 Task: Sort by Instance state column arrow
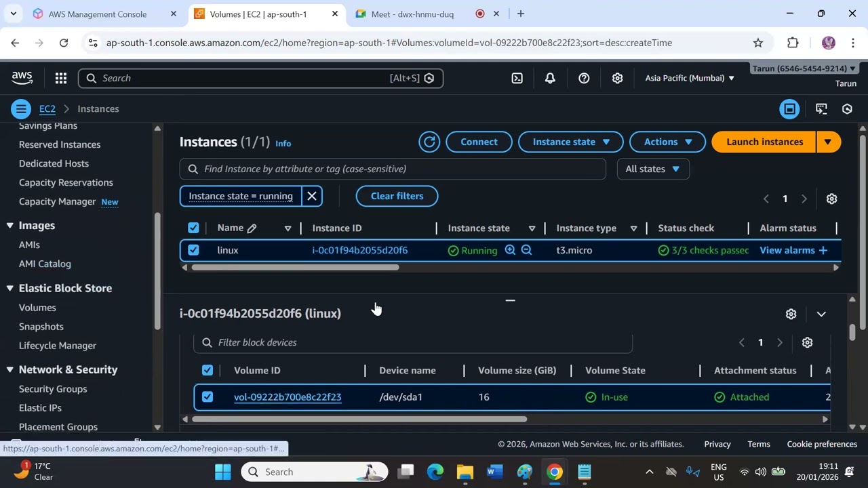pos(532,228)
